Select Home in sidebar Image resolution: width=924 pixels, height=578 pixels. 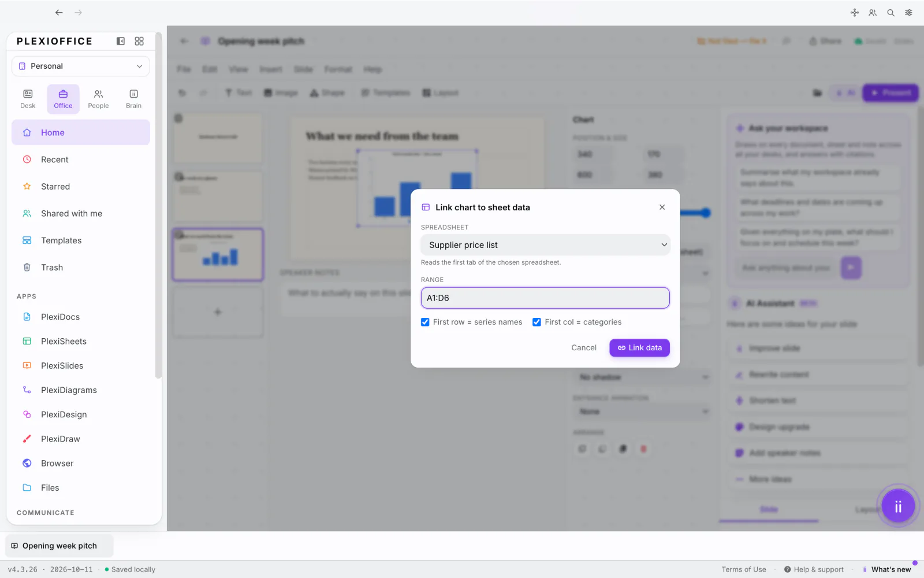coord(81,132)
